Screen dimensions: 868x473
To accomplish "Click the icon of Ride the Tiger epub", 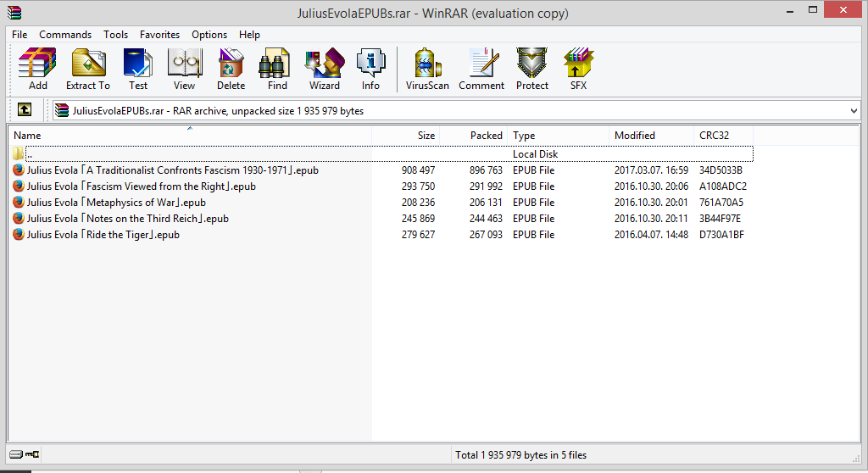I will click(19, 234).
